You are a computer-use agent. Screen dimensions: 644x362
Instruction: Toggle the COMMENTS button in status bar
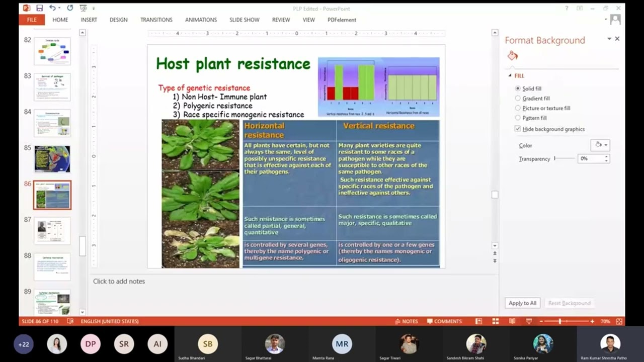[444, 321]
